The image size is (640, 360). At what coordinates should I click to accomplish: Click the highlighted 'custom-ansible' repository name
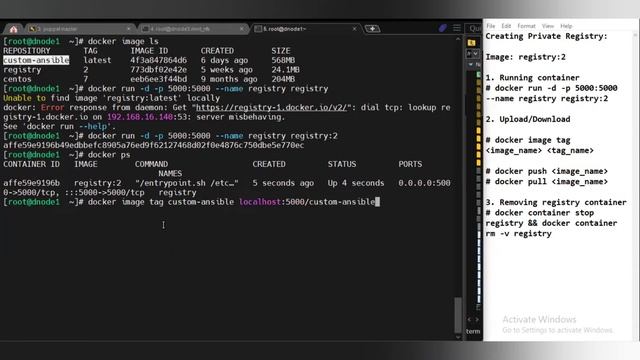[36, 60]
